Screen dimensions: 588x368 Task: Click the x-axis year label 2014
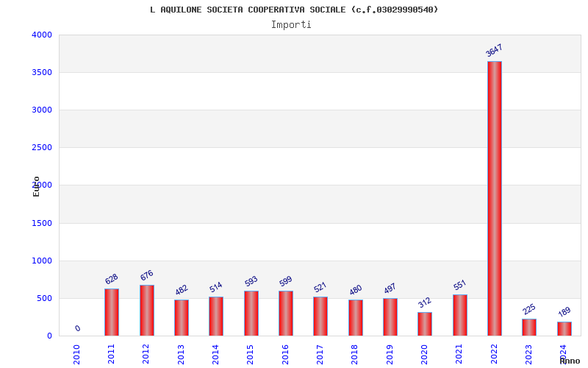215,354
